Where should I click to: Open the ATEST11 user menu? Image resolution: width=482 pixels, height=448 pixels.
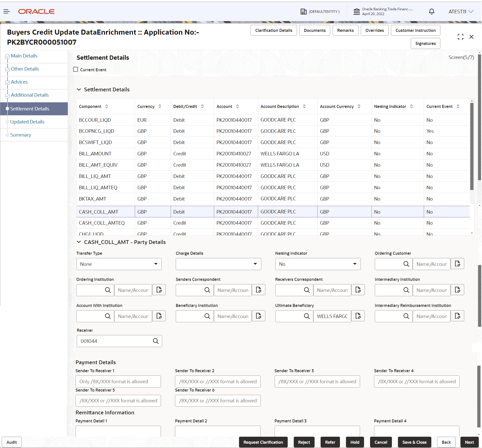(x=461, y=12)
